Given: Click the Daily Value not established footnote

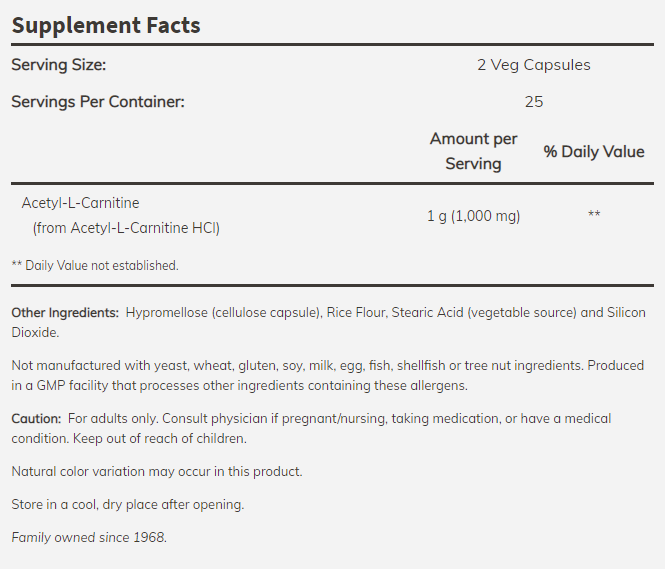Looking at the screenshot, I should click(x=95, y=265).
